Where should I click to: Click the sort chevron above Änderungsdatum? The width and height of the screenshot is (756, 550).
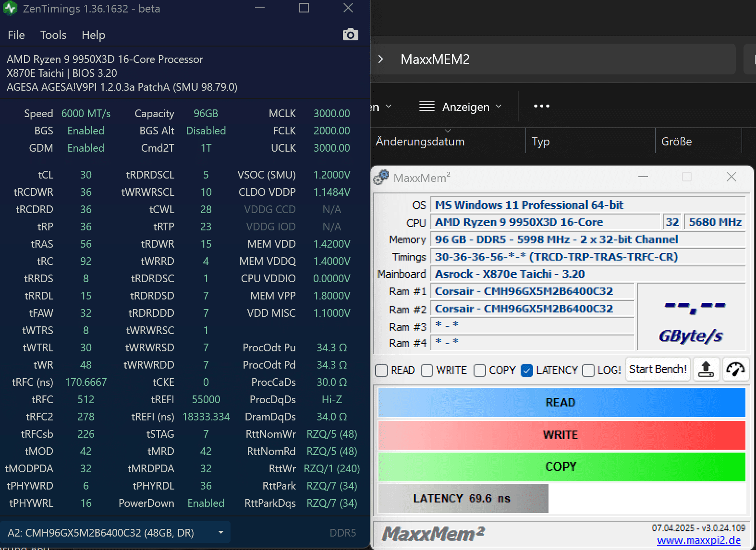tap(448, 131)
